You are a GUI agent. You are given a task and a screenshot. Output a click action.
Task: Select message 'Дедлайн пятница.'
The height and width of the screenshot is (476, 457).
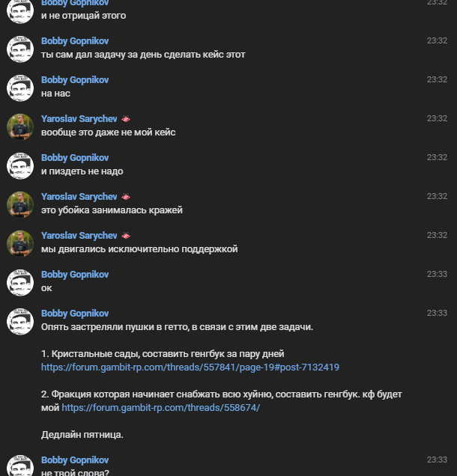[82, 435]
